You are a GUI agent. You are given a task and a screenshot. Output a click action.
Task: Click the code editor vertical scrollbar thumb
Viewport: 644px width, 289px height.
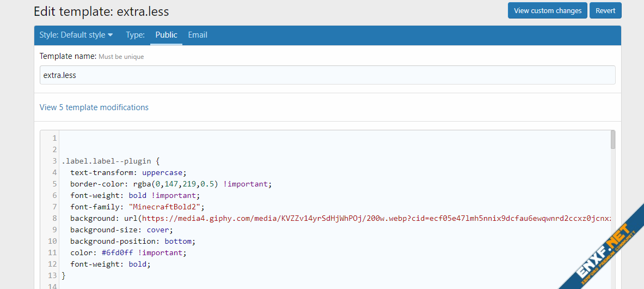(x=613, y=140)
